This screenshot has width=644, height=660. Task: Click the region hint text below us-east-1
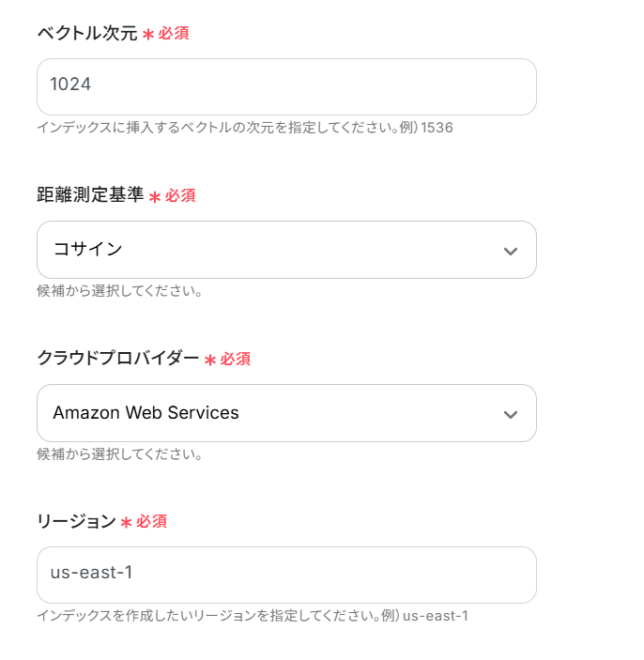tap(252, 616)
